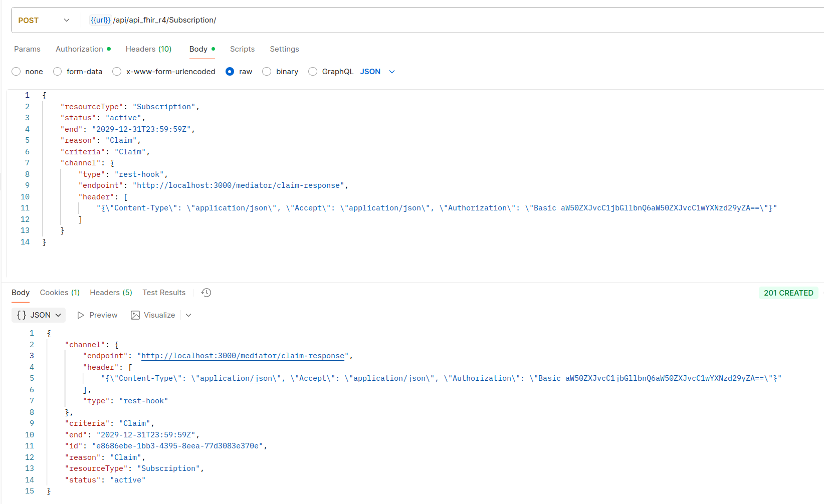Viewport: 824px width, 504px height.
Task: Open the Headers (10) request tab
Action: tap(148, 49)
